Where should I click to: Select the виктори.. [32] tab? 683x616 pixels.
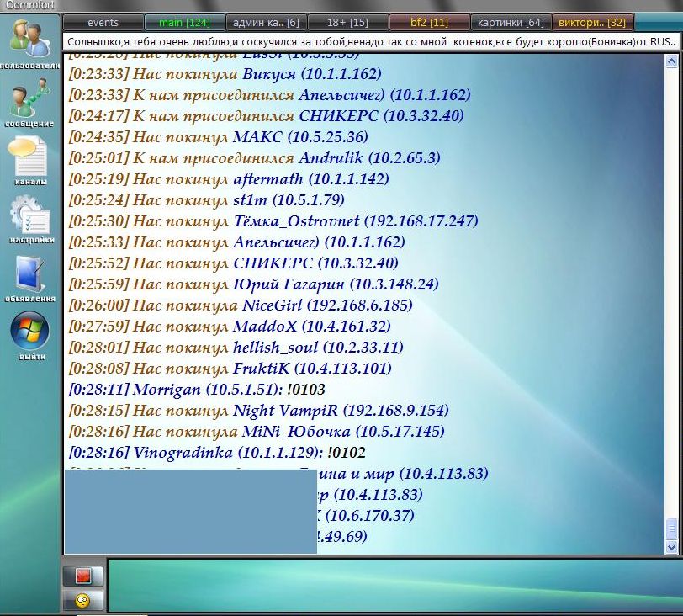592,23
